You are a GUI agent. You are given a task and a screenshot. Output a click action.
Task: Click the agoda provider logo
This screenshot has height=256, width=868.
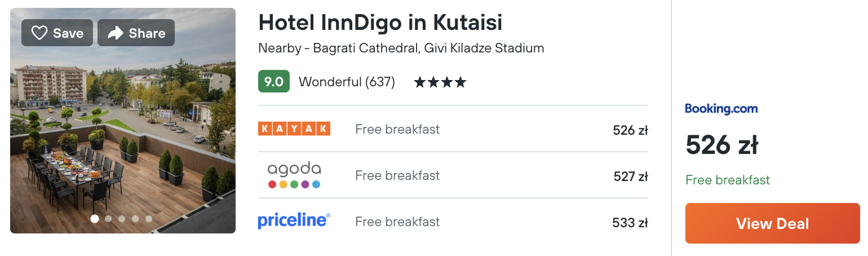[x=294, y=175]
